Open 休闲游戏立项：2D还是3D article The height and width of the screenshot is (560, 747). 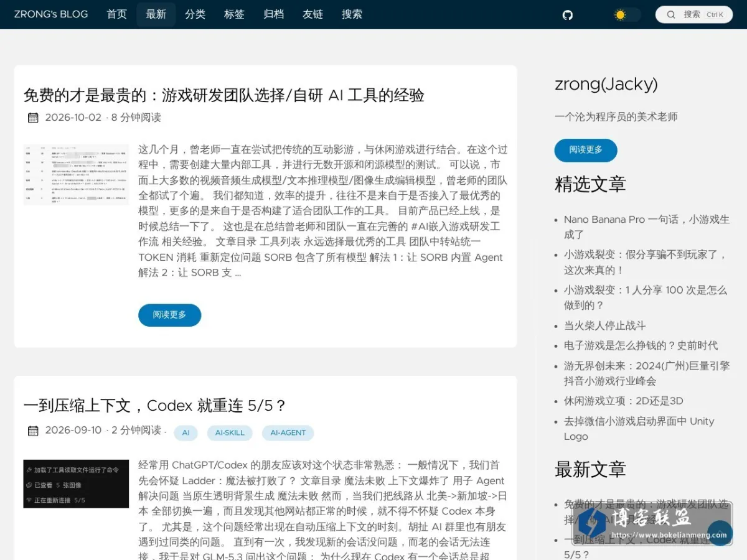click(x=624, y=401)
